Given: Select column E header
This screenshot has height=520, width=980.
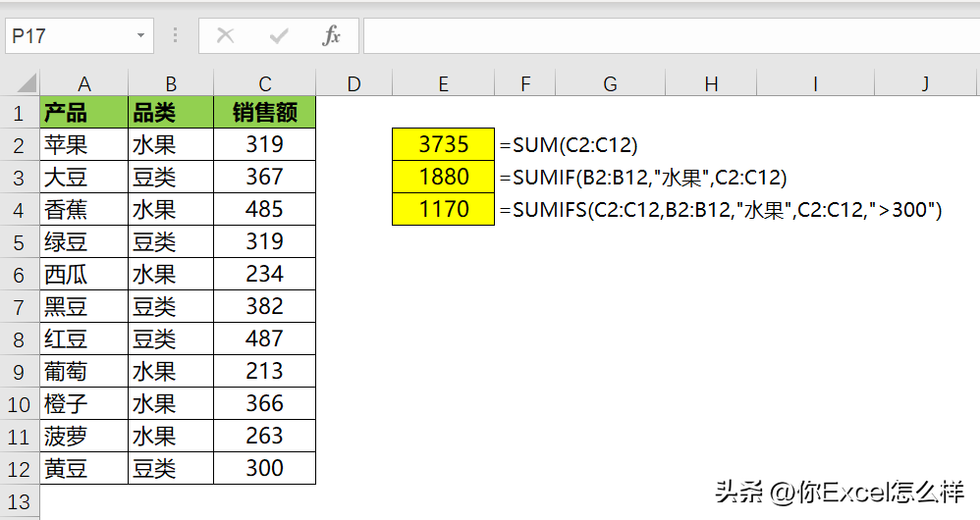Looking at the screenshot, I should point(443,84).
